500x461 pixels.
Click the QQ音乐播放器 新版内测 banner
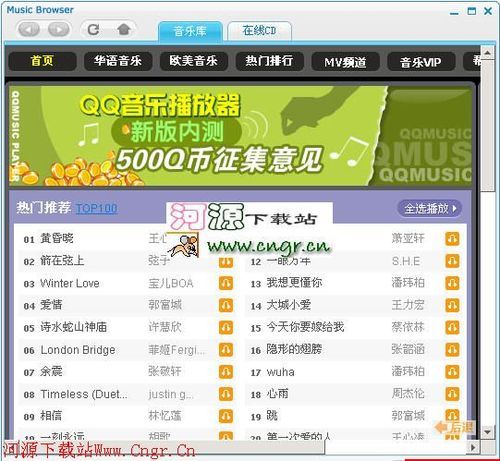pos(240,136)
